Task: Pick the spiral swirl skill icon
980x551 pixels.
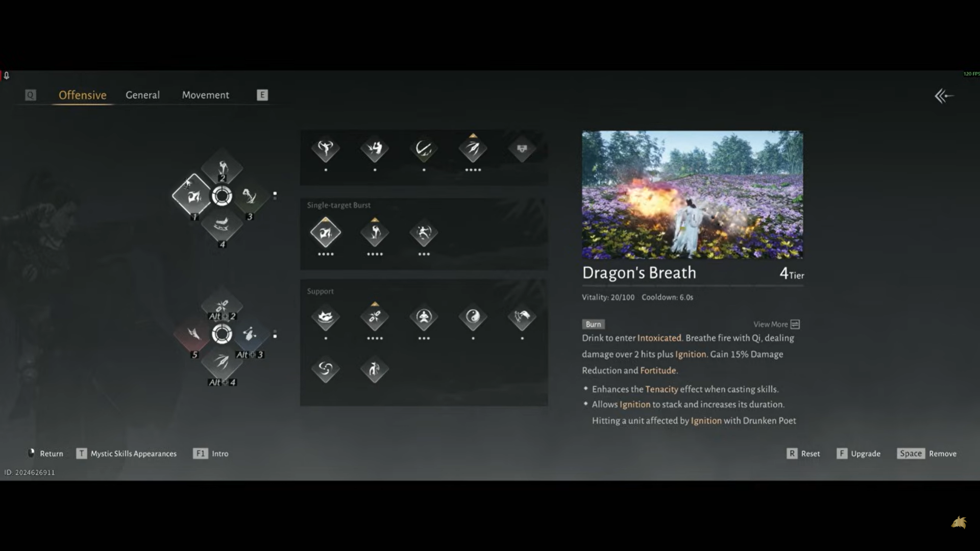Action: [x=326, y=368]
